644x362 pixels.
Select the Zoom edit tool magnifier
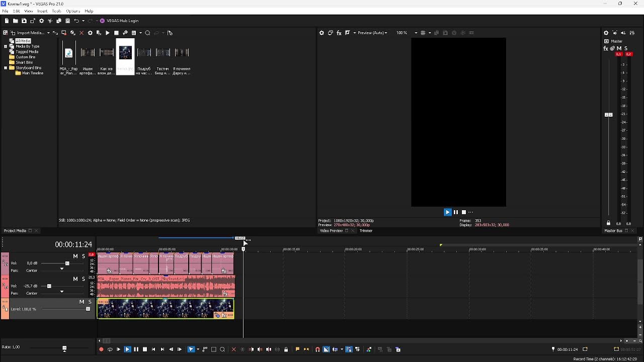pos(222,349)
